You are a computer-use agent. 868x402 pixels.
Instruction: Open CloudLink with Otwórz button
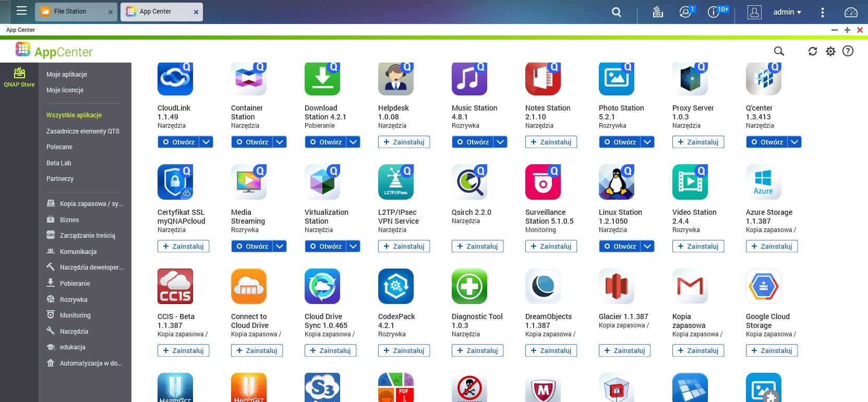[x=178, y=142]
